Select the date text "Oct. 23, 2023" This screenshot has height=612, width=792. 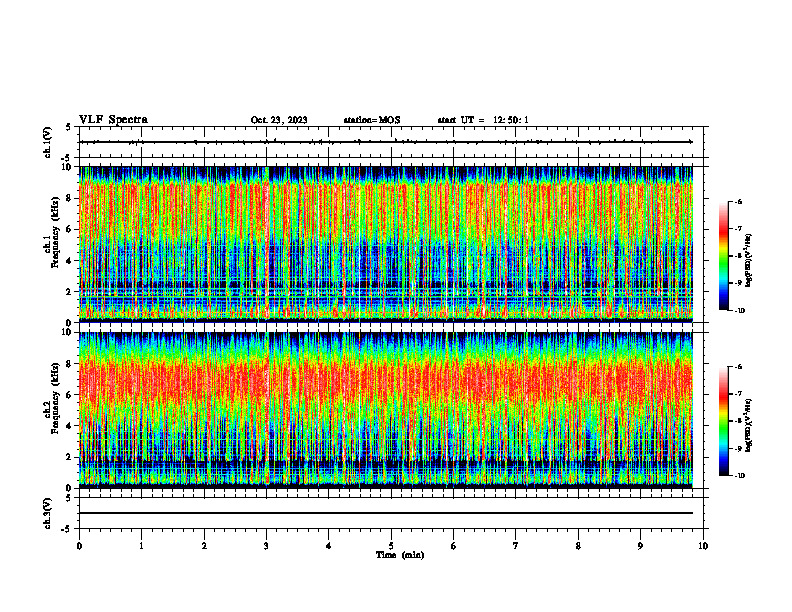tap(279, 120)
